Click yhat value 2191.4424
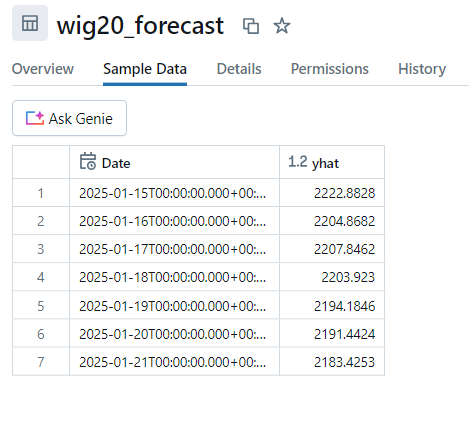469x423 pixels. (332, 333)
